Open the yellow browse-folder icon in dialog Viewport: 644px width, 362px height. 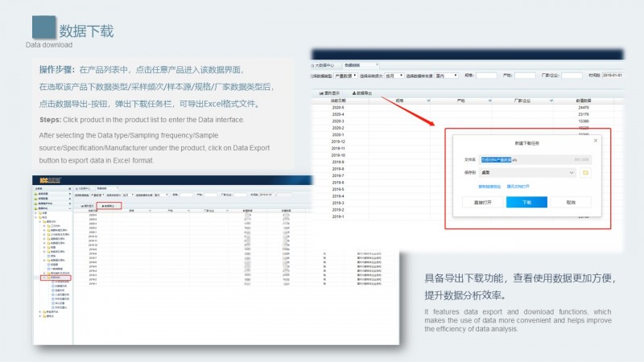(586, 172)
